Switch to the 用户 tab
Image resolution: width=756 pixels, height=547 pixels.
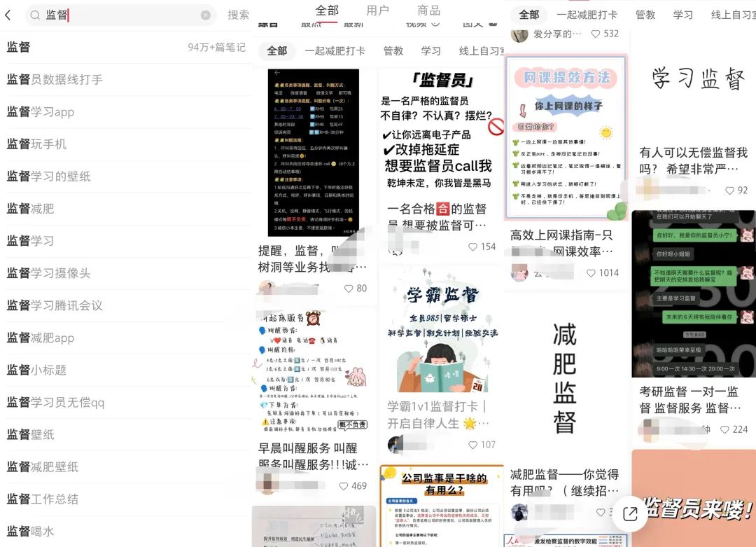(378, 11)
